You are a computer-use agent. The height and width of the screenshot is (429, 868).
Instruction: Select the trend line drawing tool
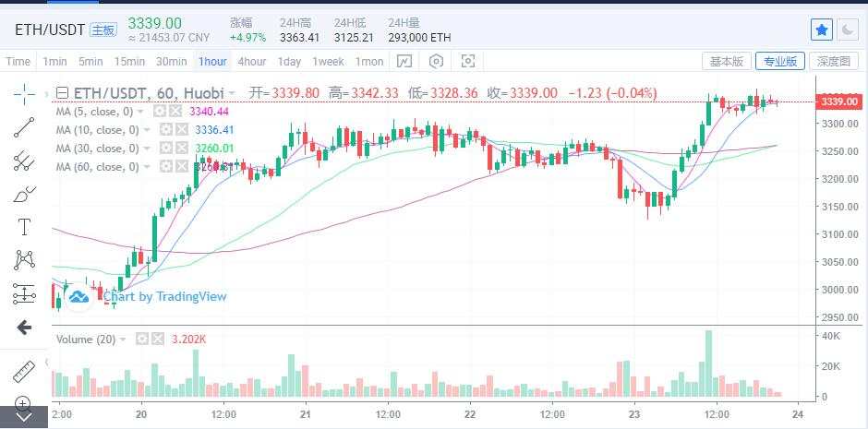[24, 127]
